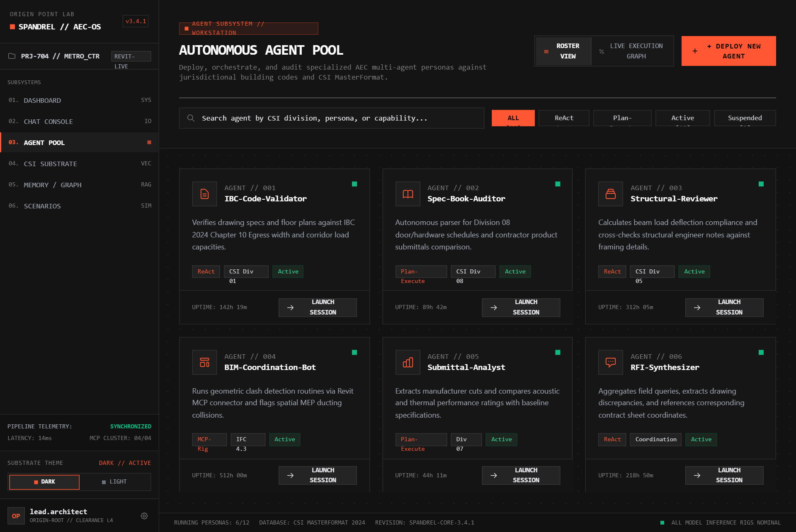The image size is (796, 532).
Task: Click the plus icon in Deploy New Agent
Action: pyautogui.click(x=695, y=51)
